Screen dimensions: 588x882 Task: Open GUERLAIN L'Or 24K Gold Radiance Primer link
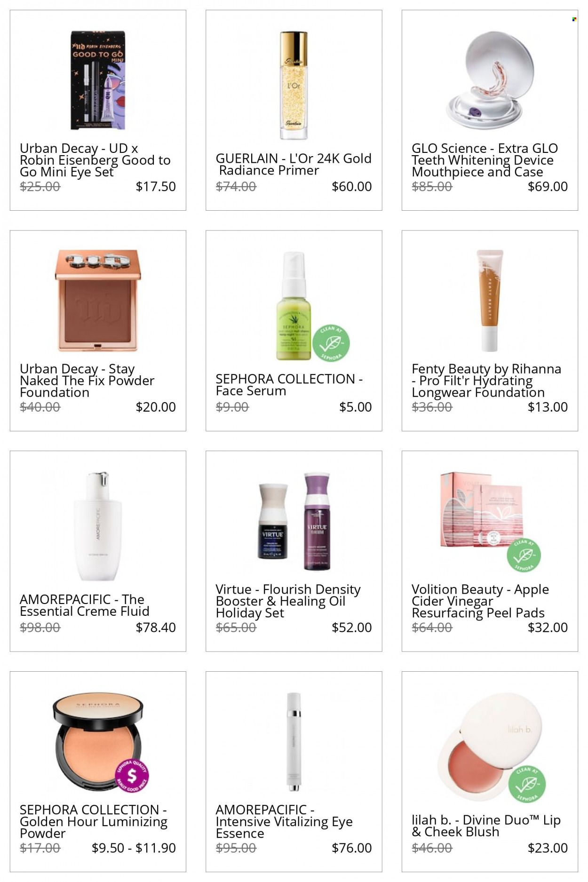click(x=294, y=164)
